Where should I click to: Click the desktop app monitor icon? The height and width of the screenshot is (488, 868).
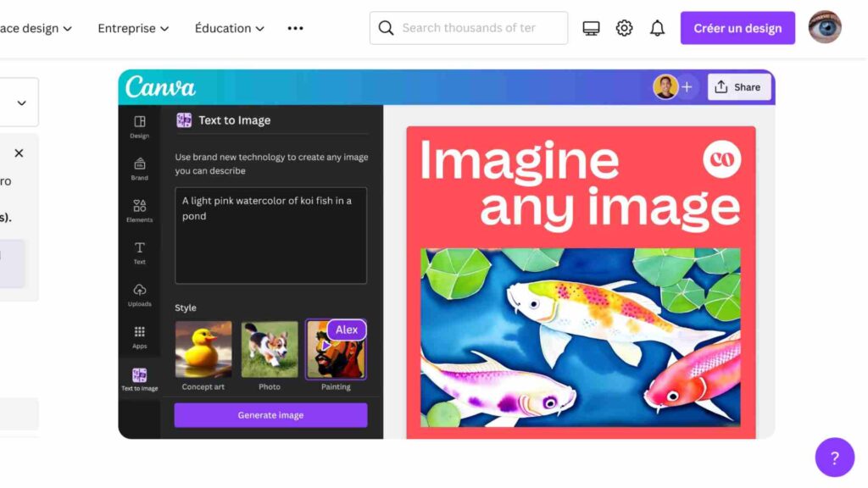(591, 28)
